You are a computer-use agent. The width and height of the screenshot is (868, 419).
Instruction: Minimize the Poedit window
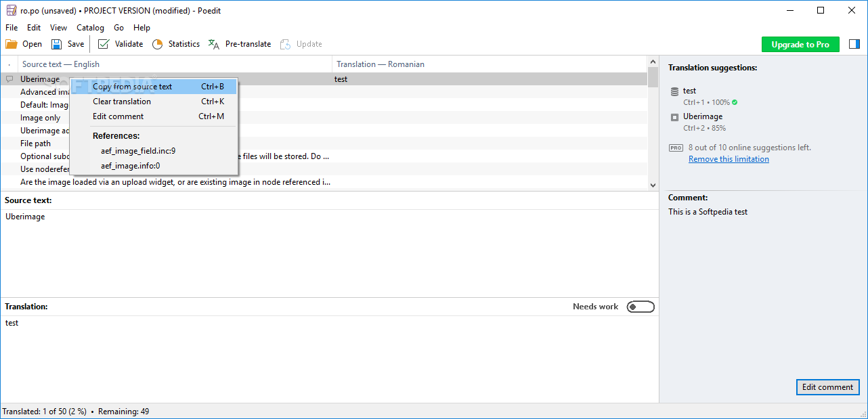pyautogui.click(x=789, y=10)
